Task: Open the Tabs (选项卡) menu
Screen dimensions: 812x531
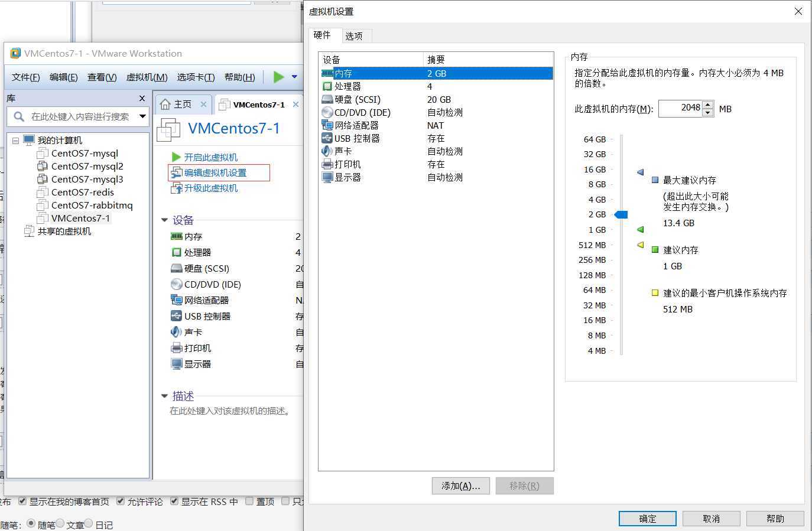Action: (x=196, y=77)
